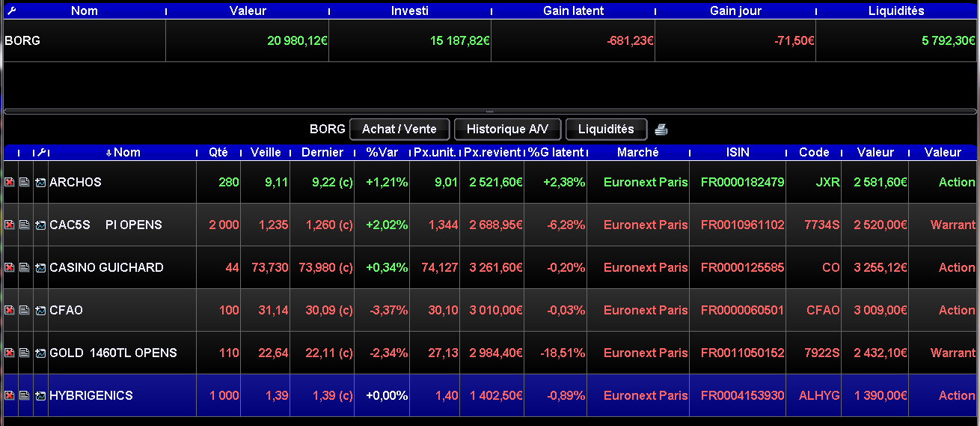Viewport: 980px width, 426px height.
Task: Select the HYBRIGENICS name cell
Action: click(x=123, y=395)
